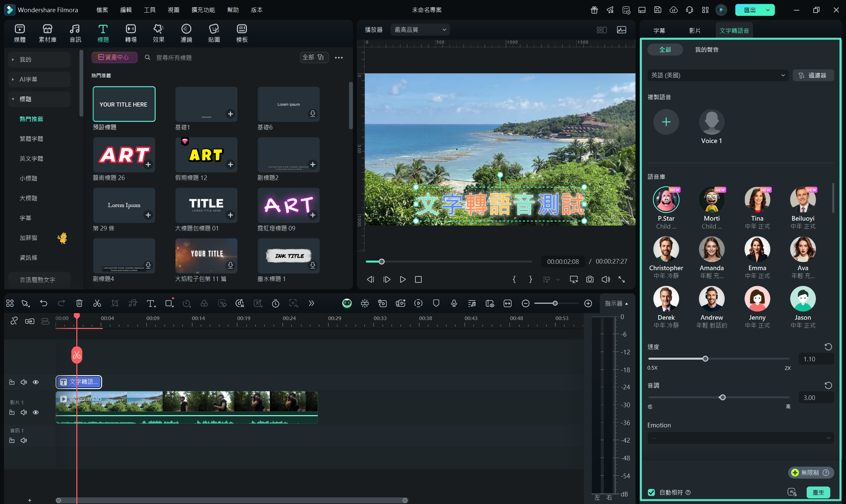Click the timeline duration clock icon

click(x=276, y=303)
